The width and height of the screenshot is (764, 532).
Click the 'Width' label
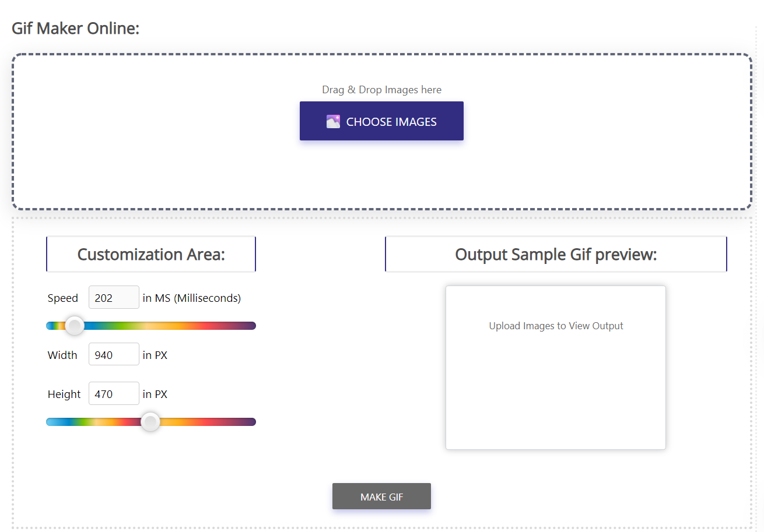[62, 355]
